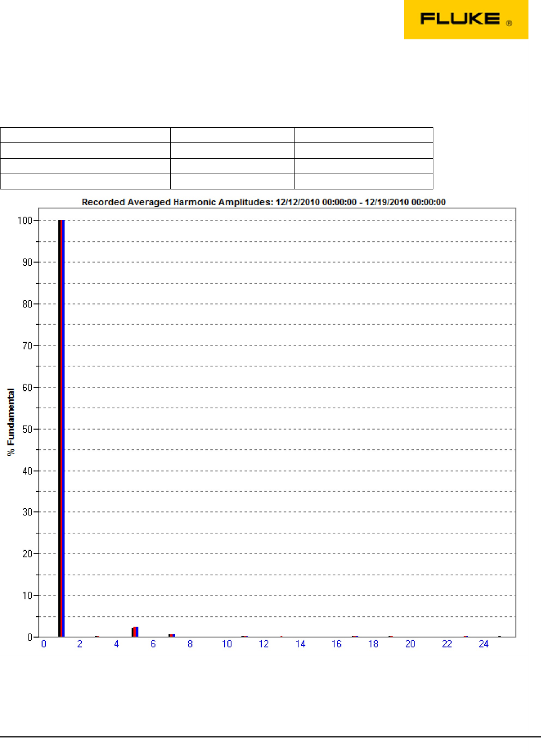The height and width of the screenshot is (756, 541).
Task: Click x-axis harmonic label 22
Action: pos(447,644)
